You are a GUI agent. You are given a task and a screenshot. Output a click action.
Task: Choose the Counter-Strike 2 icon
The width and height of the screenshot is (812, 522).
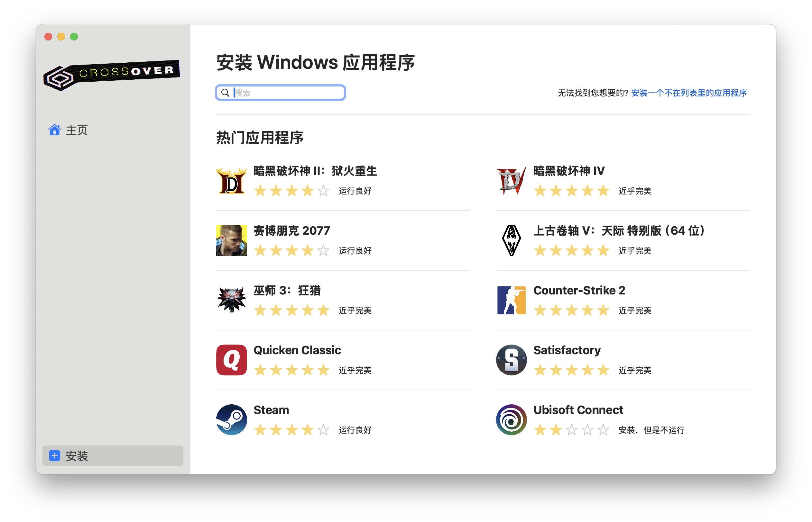point(511,300)
